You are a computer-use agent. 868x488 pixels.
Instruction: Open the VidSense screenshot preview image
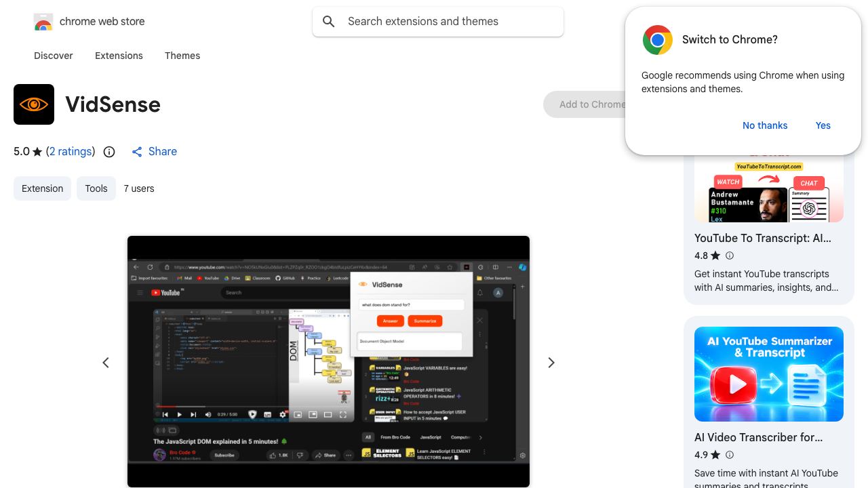pos(328,361)
